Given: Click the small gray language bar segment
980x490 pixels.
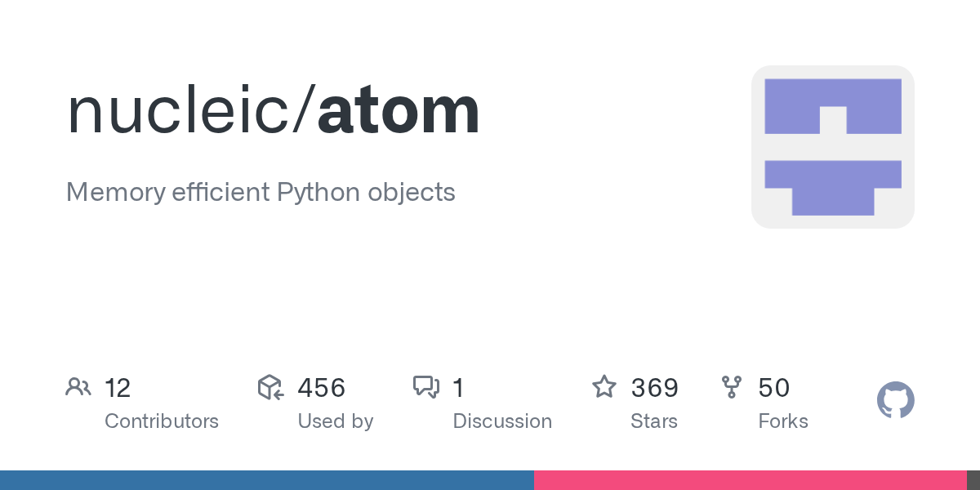Looking at the screenshot, I should click(x=973, y=480).
